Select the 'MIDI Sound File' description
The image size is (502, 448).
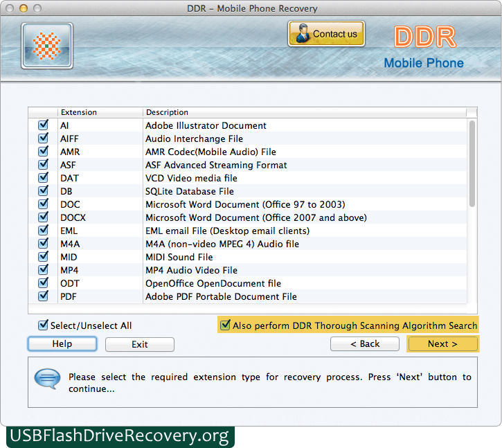(x=179, y=257)
